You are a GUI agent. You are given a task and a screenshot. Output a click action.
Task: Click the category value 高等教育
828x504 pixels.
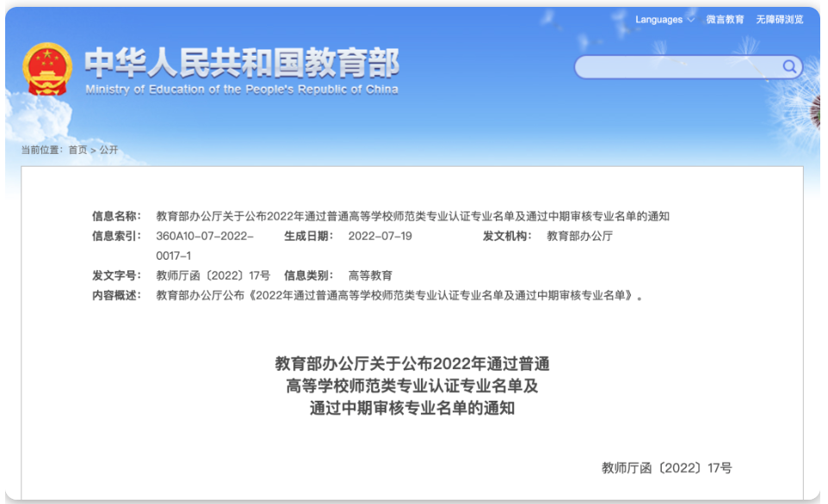[x=370, y=275]
